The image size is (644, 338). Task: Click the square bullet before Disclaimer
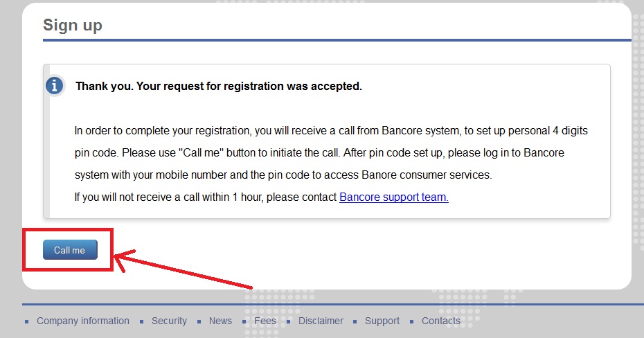tap(288, 322)
